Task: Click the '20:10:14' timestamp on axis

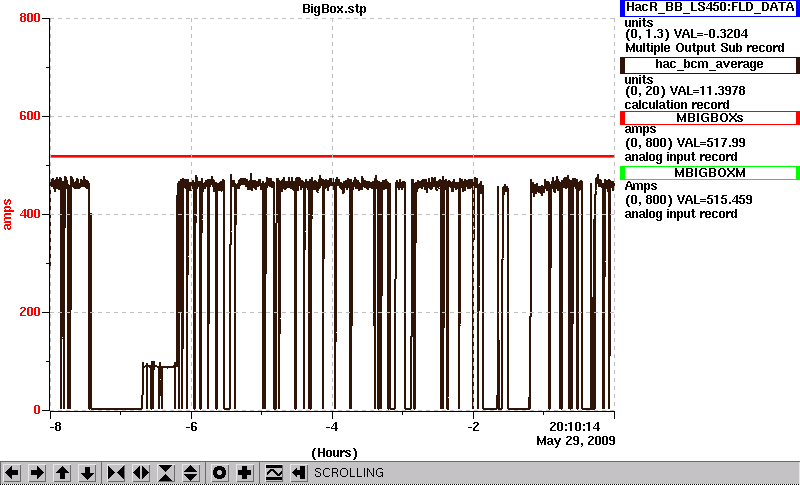Action: [575, 426]
